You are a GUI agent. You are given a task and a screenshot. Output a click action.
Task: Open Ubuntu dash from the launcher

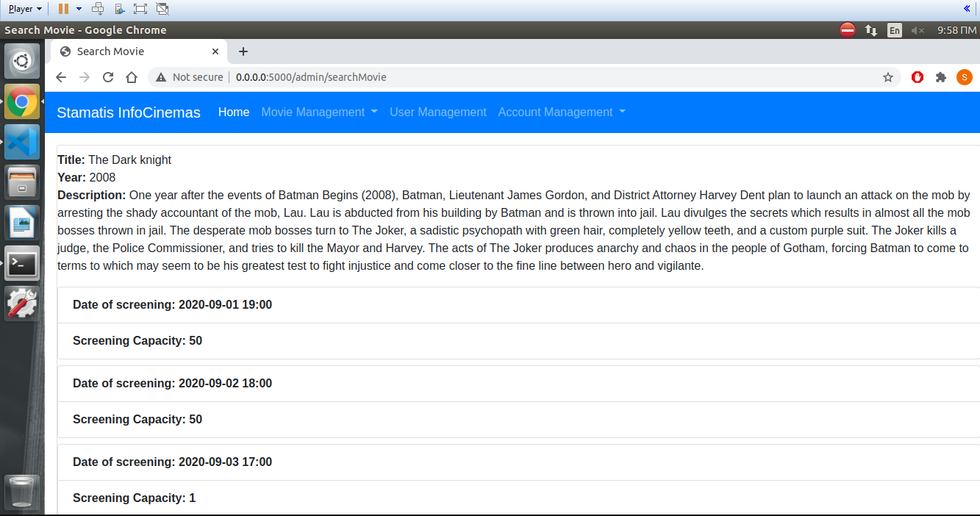coord(22,61)
